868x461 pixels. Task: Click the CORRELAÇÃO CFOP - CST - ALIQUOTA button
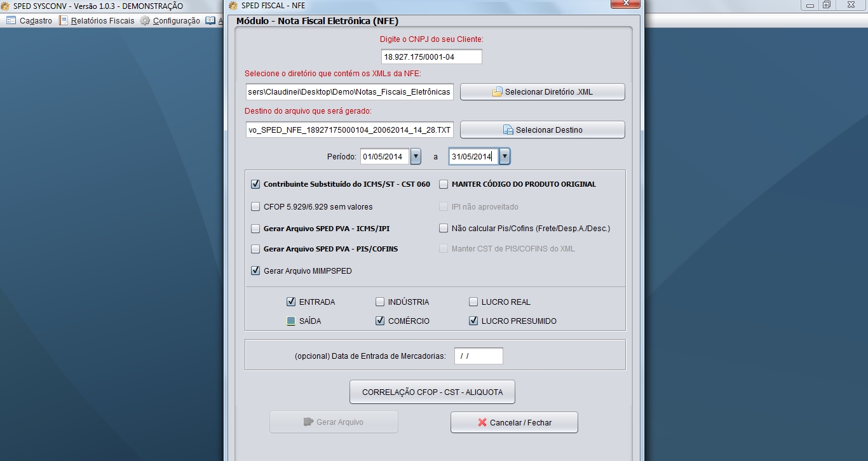(432, 392)
